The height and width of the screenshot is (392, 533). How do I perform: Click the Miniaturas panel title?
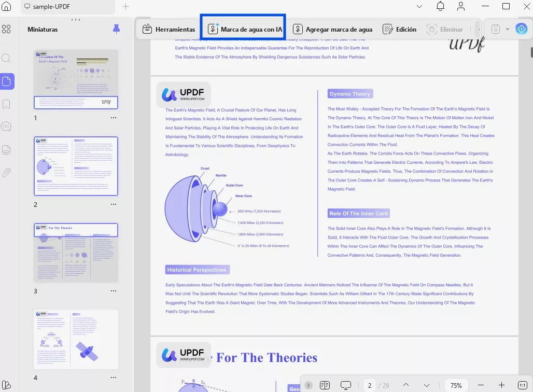pyautogui.click(x=43, y=29)
